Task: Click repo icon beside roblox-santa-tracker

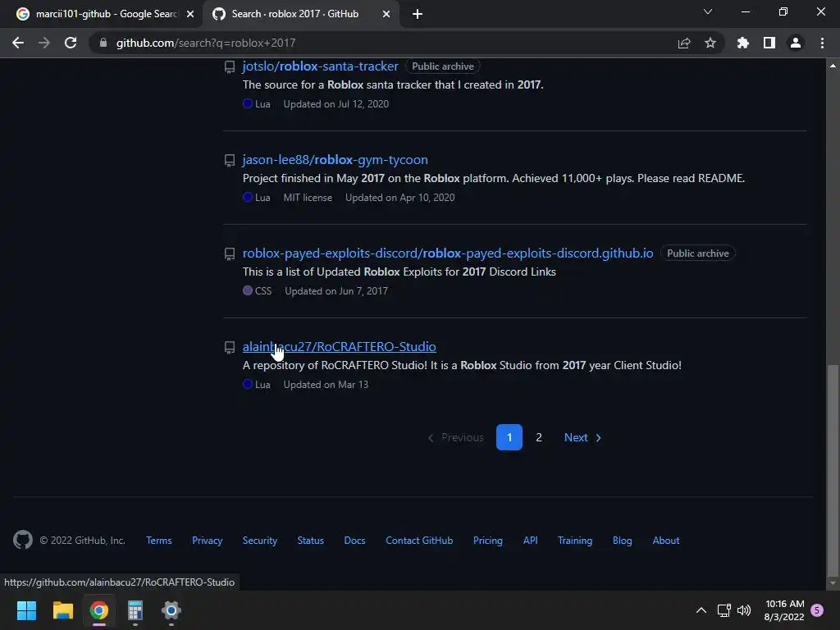Action: click(x=230, y=67)
